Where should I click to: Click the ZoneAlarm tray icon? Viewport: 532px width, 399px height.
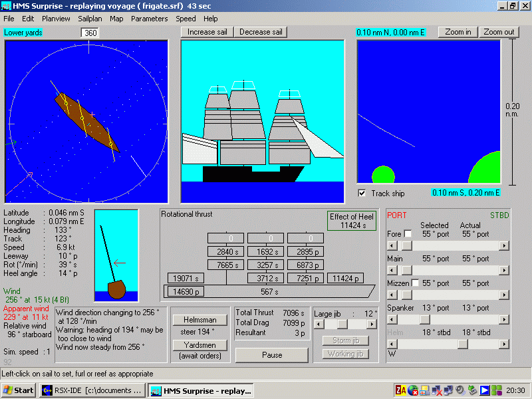point(401,390)
